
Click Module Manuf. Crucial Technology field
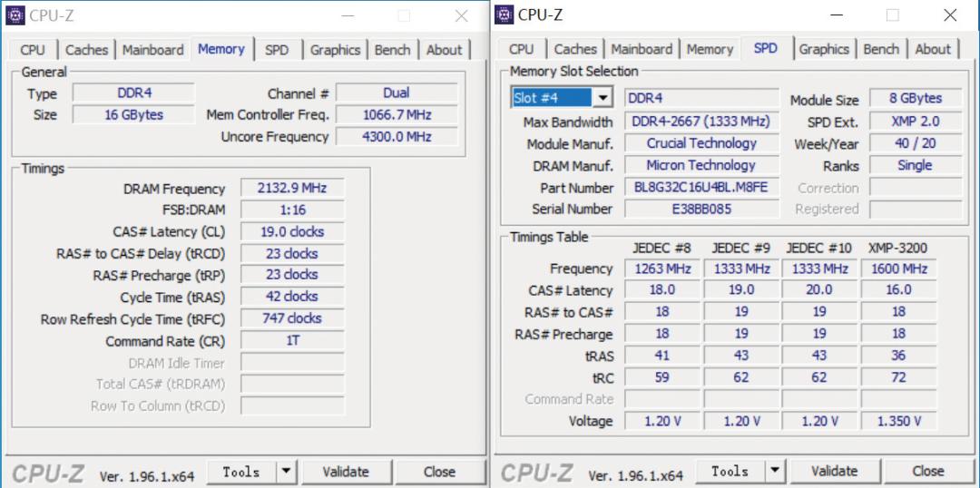click(x=701, y=143)
